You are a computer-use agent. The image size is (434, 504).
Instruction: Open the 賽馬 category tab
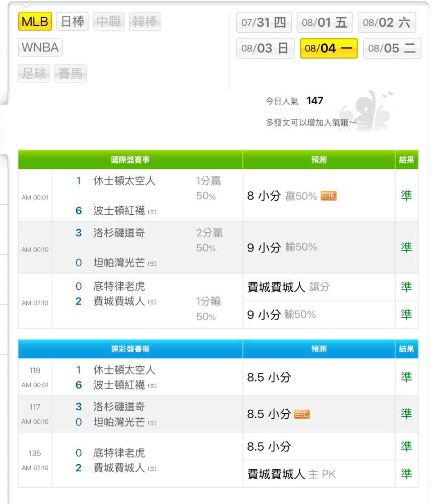click(71, 73)
